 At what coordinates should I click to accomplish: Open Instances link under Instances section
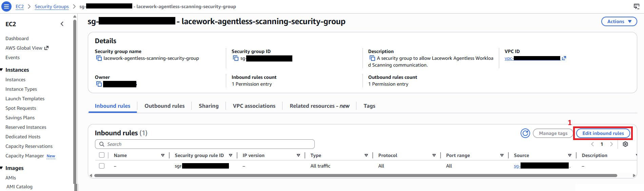point(15,80)
